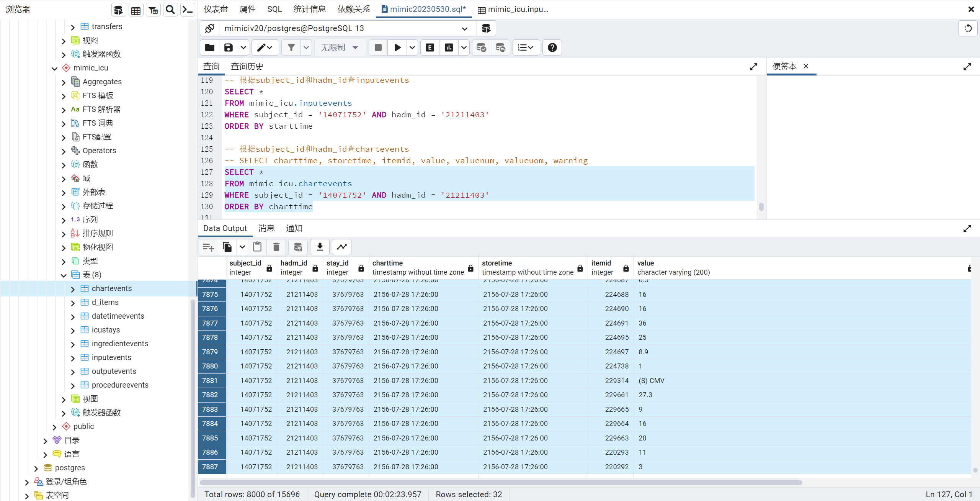
Task: Click the Download results as CSV icon
Action: 320,247
